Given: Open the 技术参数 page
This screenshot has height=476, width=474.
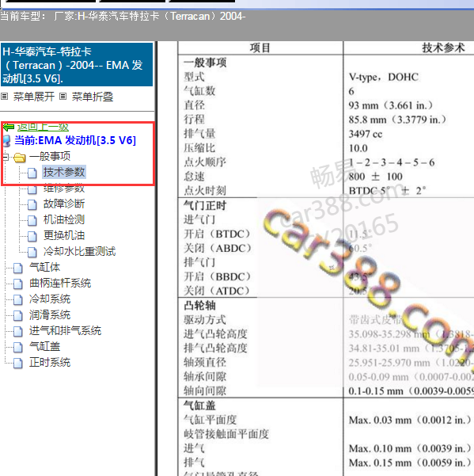Looking at the screenshot, I should pos(64,172).
